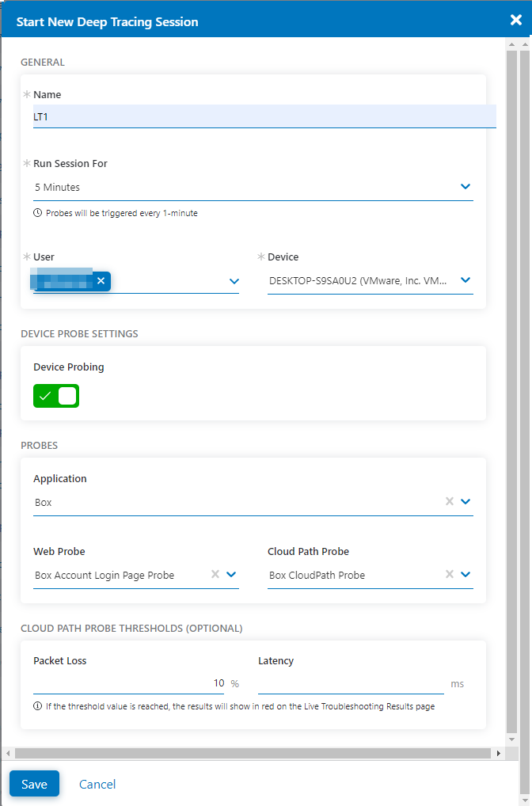This screenshot has width=532, height=806.
Task: Toggle the Device Probing switch off
Action: coord(55,396)
